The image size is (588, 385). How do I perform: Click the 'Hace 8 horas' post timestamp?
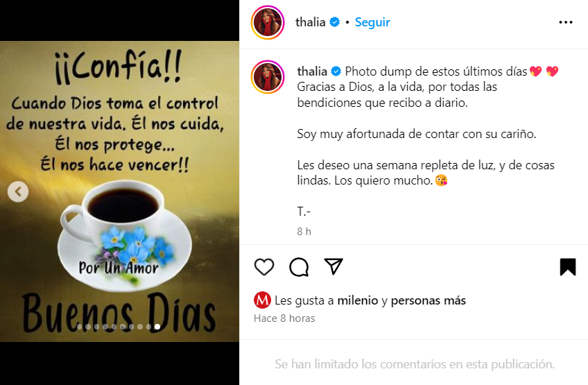tap(284, 318)
